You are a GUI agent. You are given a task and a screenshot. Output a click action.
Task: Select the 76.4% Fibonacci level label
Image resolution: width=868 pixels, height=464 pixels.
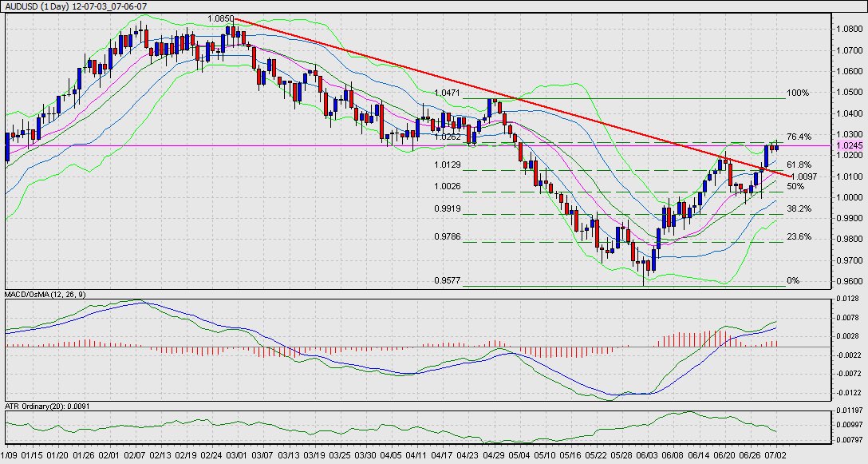pyautogui.click(x=799, y=137)
